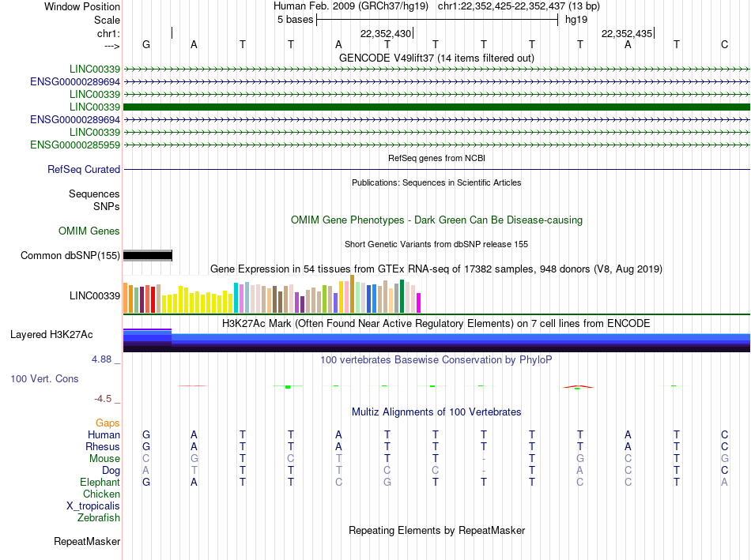Screen dimensions: 751x560
Task: Click the RepeatMasker track label
Action: tap(87, 541)
